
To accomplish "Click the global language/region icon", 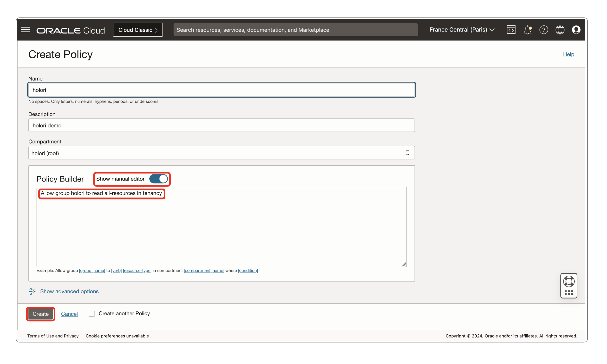I will click(x=560, y=29).
